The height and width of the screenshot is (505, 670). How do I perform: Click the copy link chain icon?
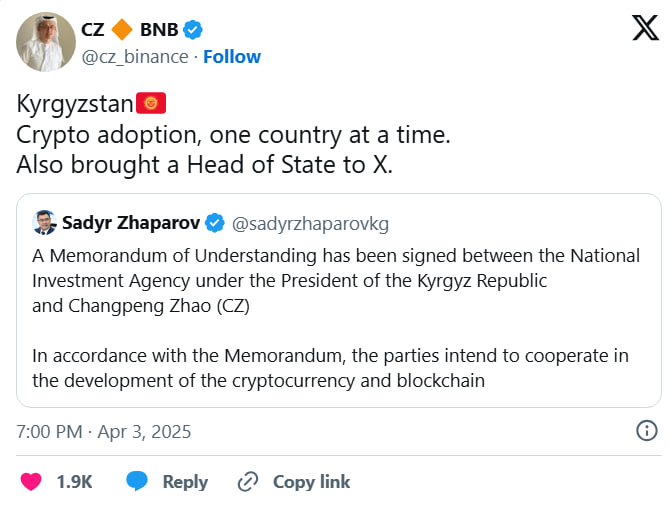coord(247,482)
